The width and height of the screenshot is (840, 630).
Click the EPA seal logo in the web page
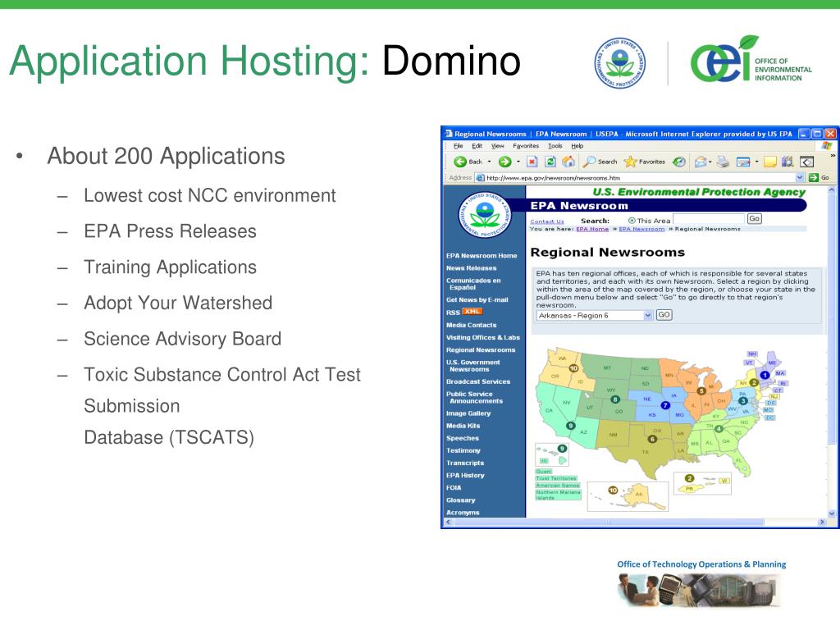(x=485, y=216)
